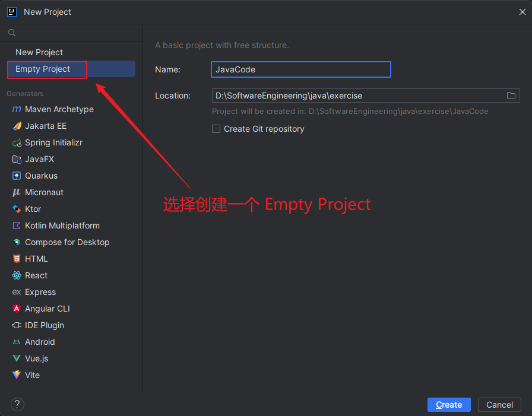Select the JavaFX generator icon
The width and height of the screenshot is (532, 416).
[17, 159]
